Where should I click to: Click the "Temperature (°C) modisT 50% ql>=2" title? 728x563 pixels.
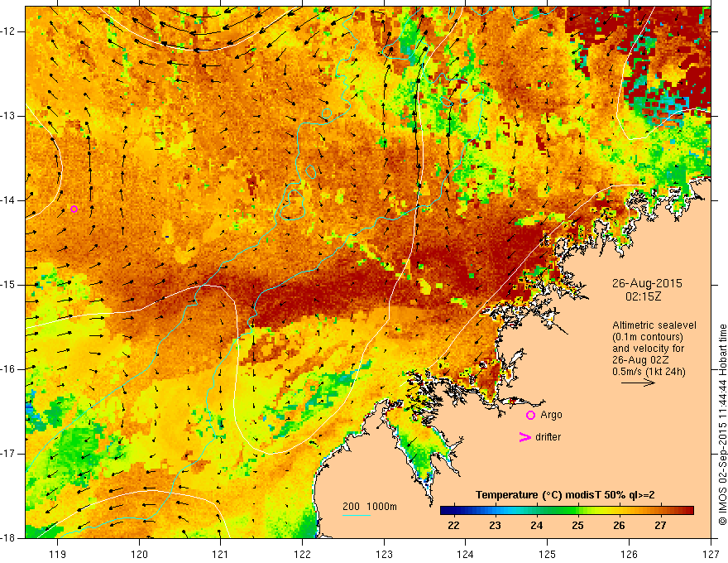click(565, 495)
